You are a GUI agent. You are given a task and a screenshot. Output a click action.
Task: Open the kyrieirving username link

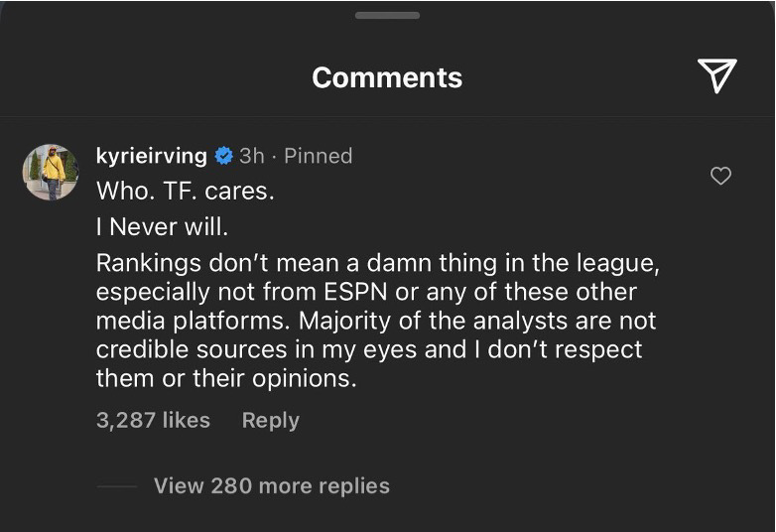coord(151,156)
